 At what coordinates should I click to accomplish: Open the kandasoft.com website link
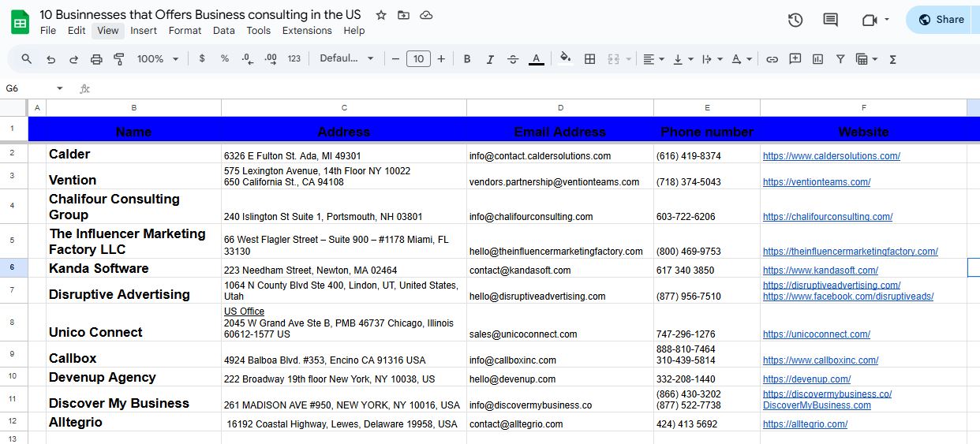coord(820,271)
